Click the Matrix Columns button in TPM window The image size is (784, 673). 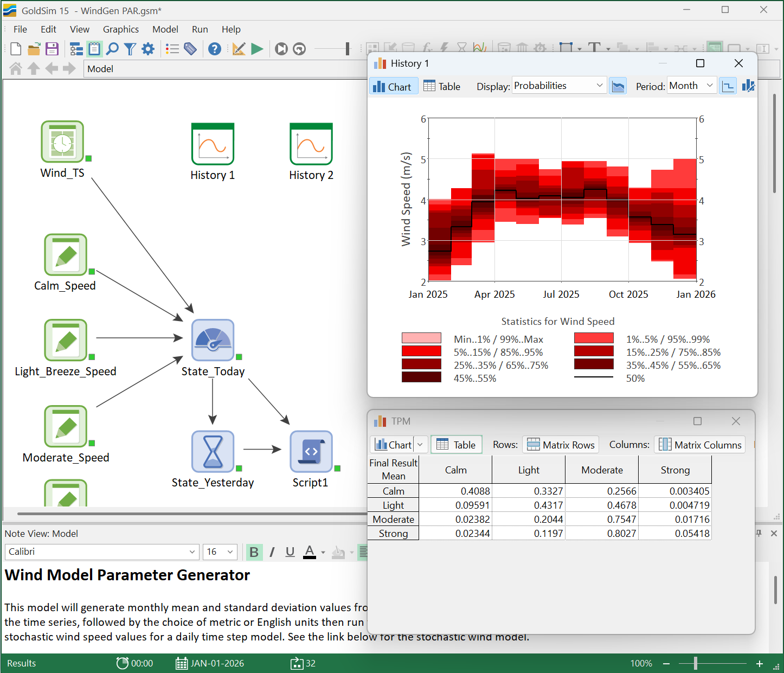click(699, 444)
